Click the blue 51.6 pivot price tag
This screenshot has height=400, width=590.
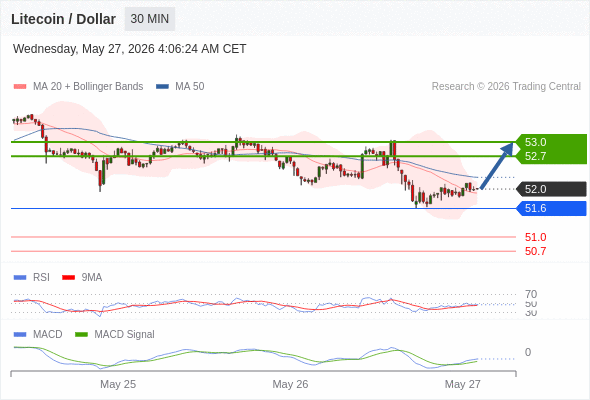(x=551, y=208)
